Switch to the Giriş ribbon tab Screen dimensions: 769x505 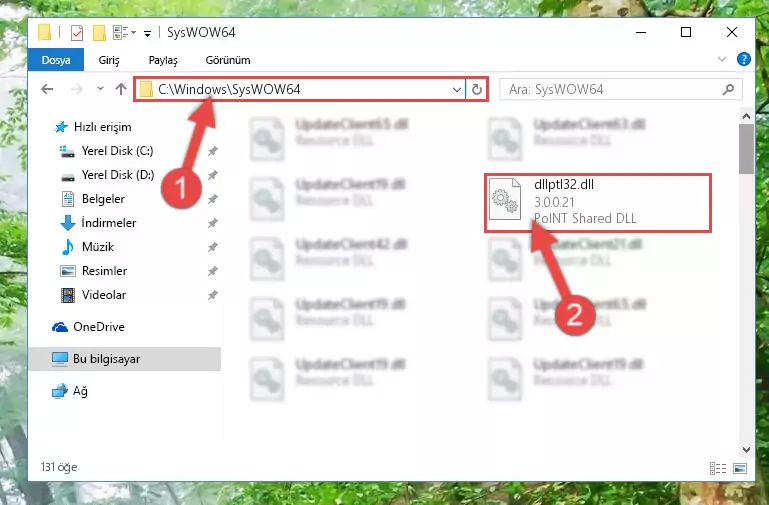coord(109,60)
